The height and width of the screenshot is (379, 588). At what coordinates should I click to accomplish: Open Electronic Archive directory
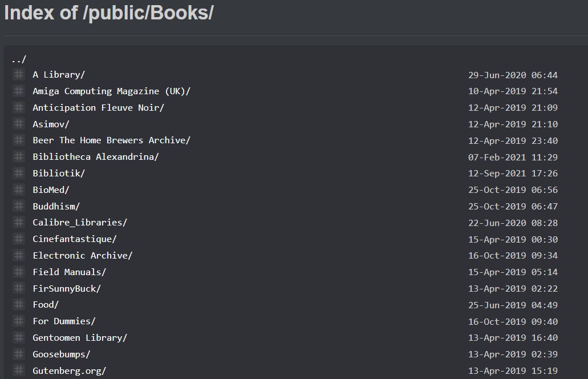point(83,256)
